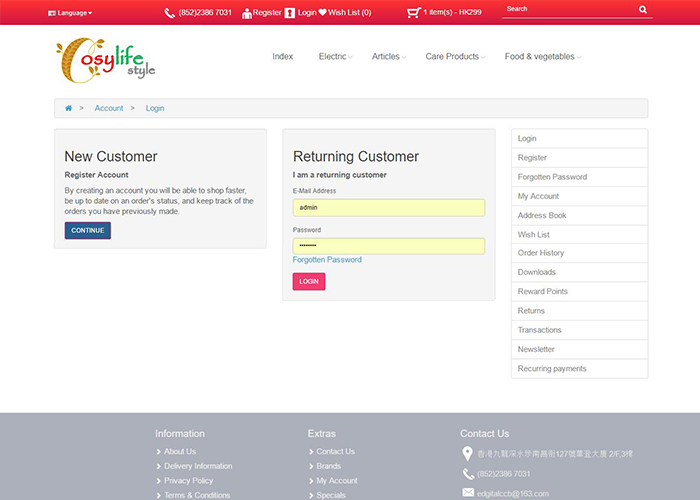Click the home breadcrumb icon
Screen dimensions: 700x500
click(68, 108)
